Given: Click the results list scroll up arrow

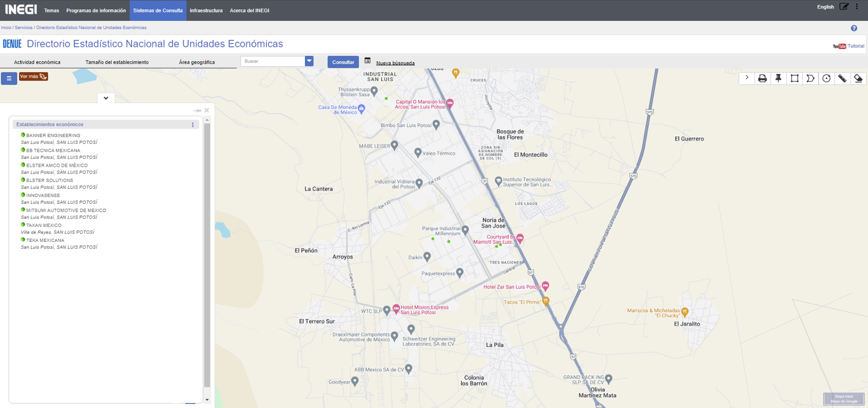Looking at the screenshot, I should [x=207, y=120].
